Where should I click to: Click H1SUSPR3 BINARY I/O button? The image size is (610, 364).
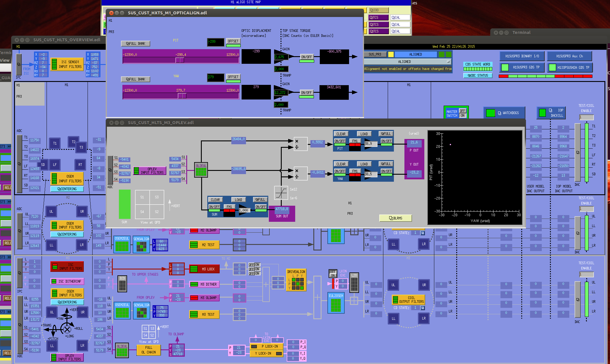click(x=522, y=56)
